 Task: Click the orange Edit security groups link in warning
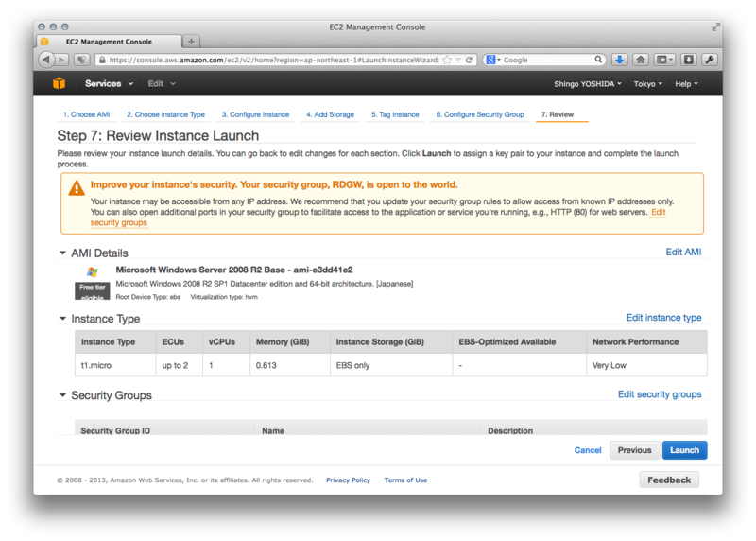point(119,223)
